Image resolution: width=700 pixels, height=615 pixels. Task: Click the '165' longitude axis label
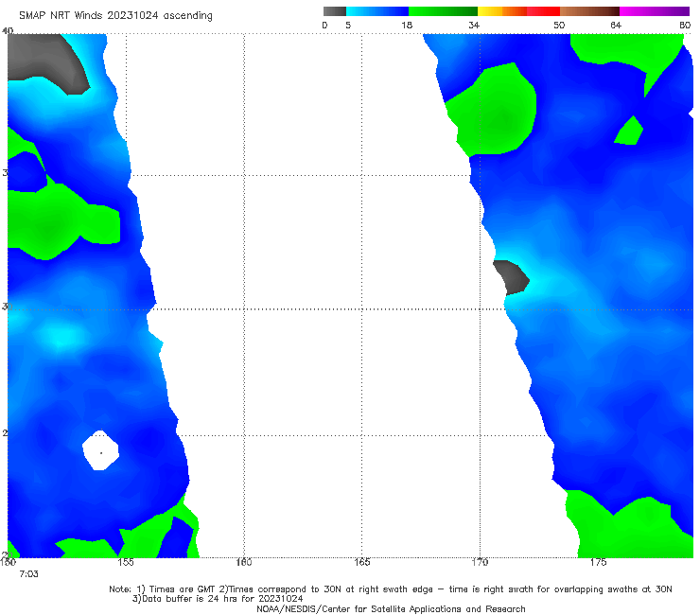(361, 562)
